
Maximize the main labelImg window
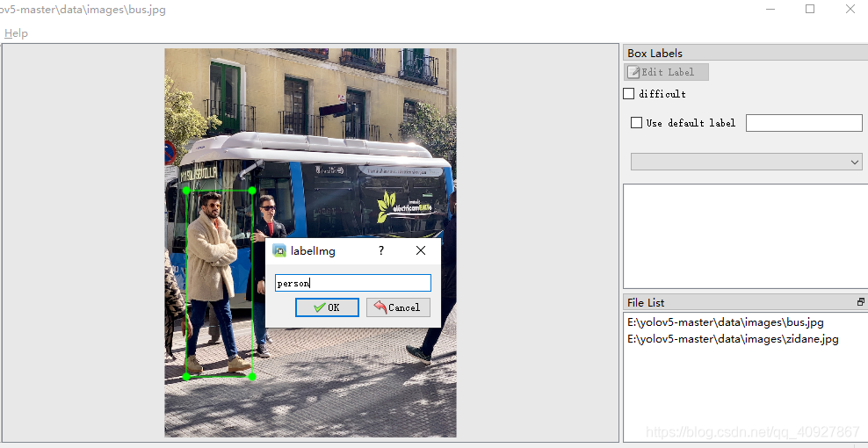[810, 9]
